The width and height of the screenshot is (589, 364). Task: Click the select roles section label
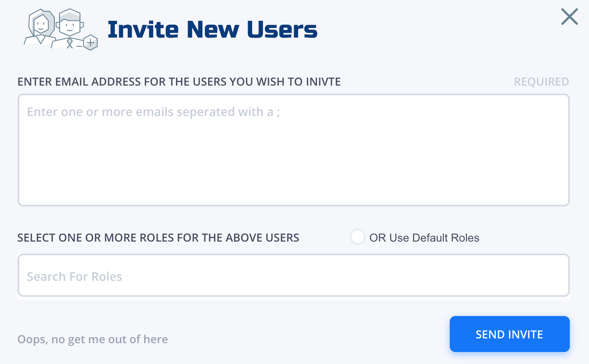coord(158,238)
